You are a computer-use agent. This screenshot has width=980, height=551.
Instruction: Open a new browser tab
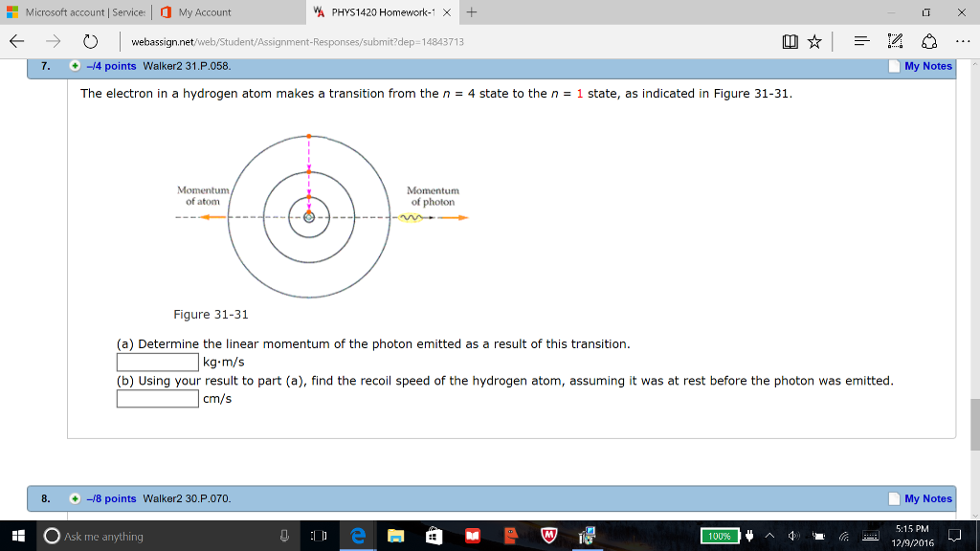click(471, 12)
